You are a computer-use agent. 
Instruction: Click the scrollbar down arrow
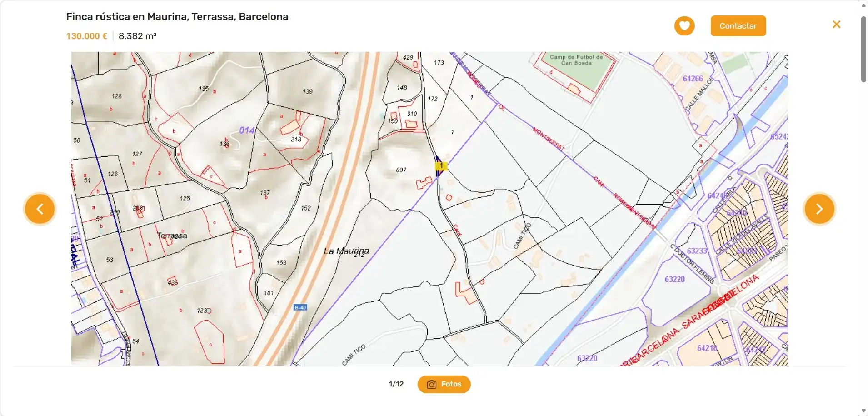[x=863, y=411]
